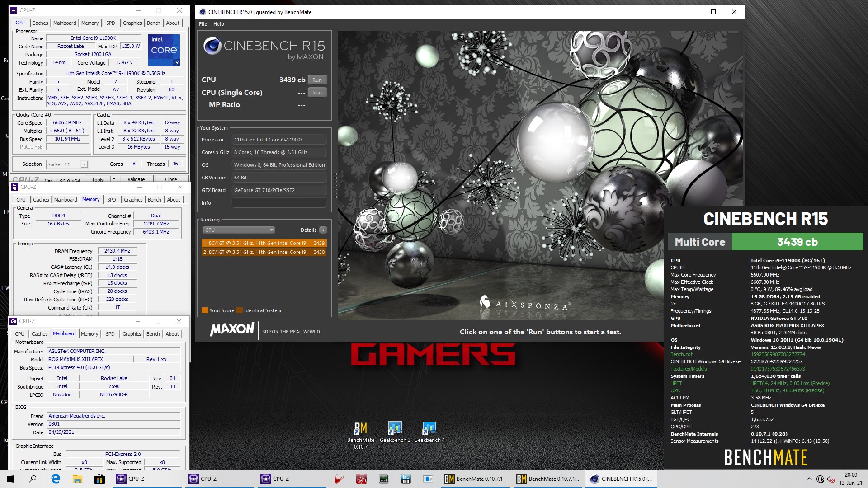Open Memory tab in bottom CPU-Z window
The image size is (868, 488).
click(x=90, y=334)
